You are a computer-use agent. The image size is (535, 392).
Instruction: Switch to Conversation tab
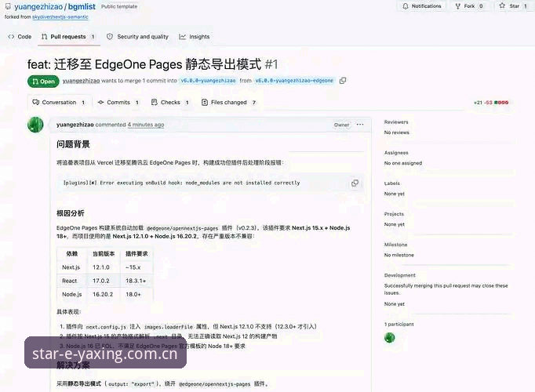(x=58, y=102)
